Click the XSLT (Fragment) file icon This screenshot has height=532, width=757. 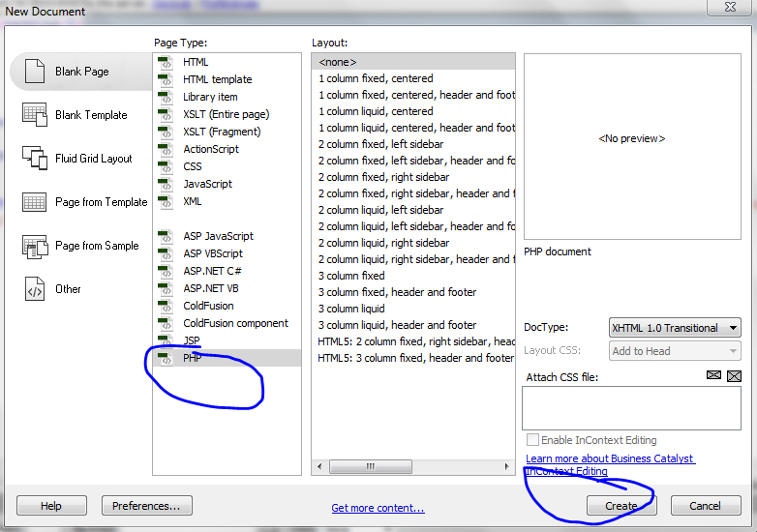coord(166,133)
